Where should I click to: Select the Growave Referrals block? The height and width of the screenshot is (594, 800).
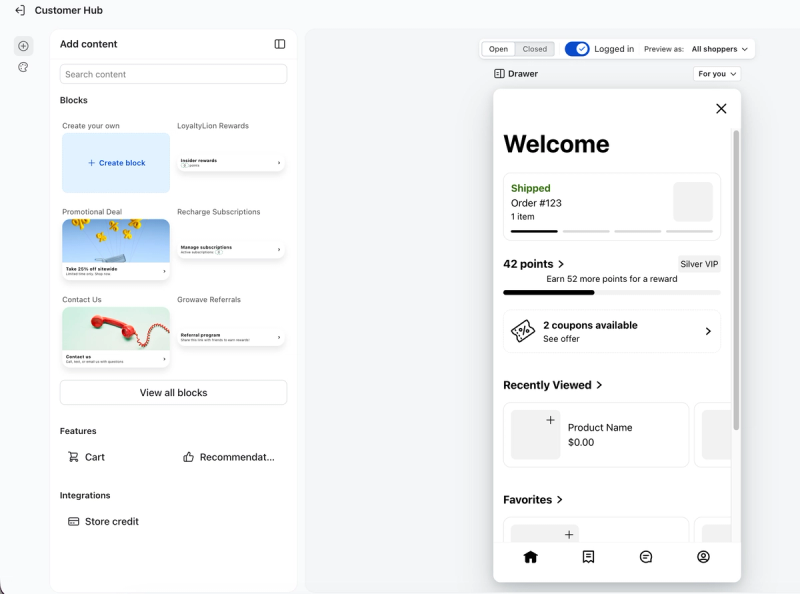pos(231,337)
